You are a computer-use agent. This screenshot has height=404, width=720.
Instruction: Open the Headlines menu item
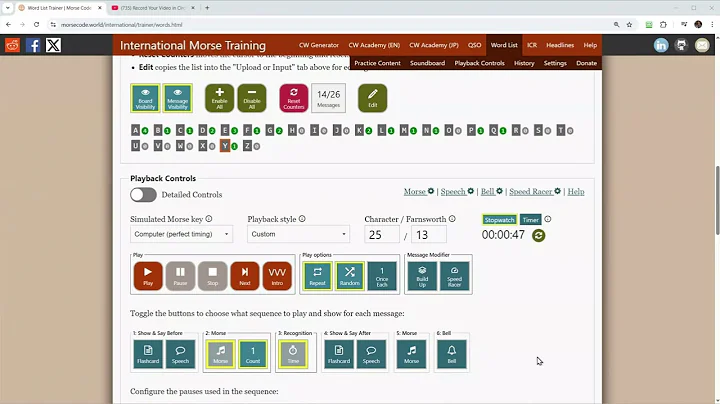pos(560,45)
